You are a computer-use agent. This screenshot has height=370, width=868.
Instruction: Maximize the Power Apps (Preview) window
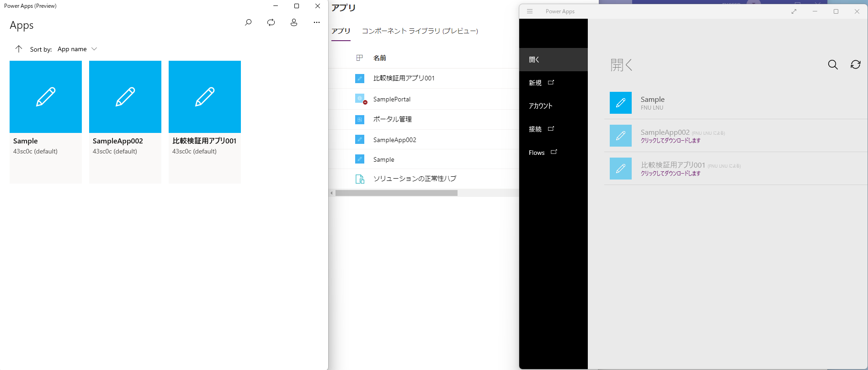point(297,6)
